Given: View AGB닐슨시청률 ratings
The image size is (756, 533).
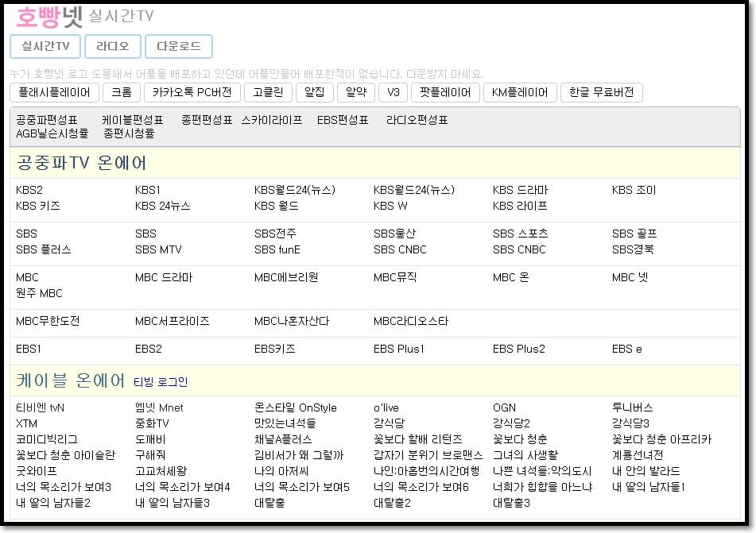Looking at the screenshot, I should click(x=52, y=133).
